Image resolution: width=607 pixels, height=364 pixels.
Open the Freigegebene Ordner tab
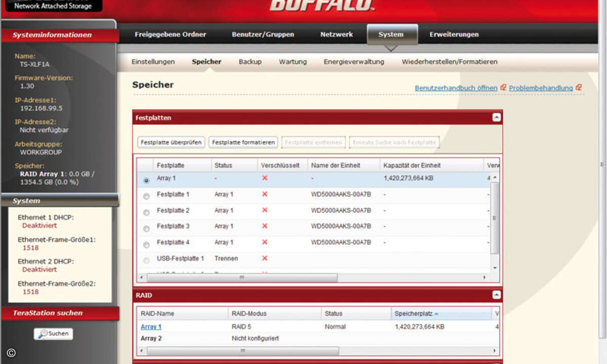[170, 34]
